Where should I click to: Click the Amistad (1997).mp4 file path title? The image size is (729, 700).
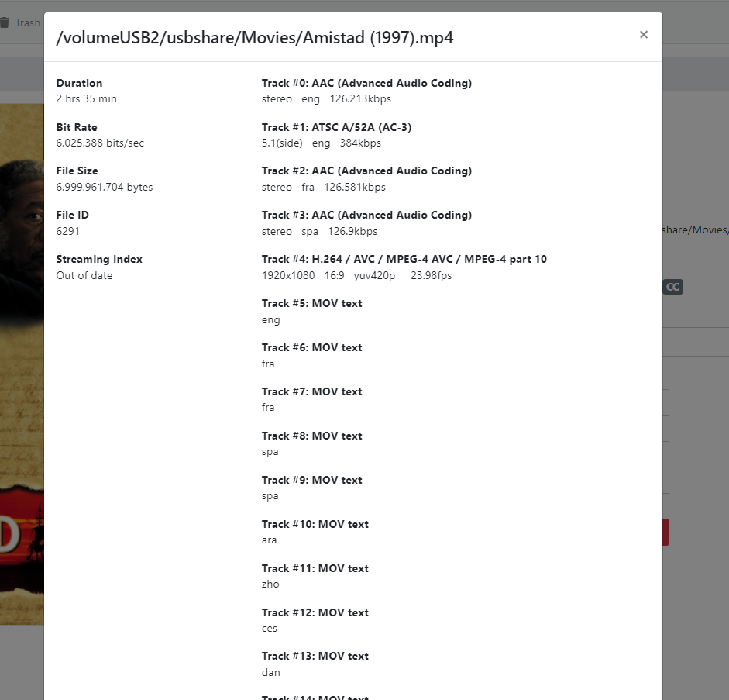tap(255, 38)
